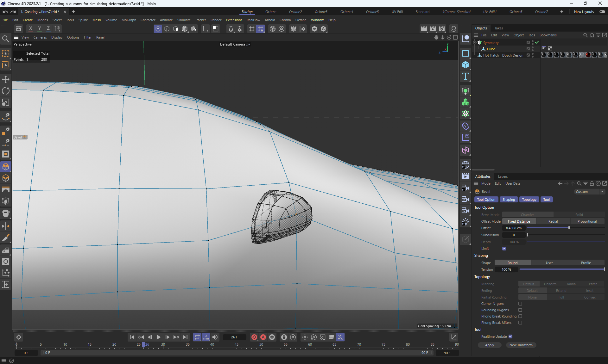608x364 pixels.
Task: Select the Rotate tool
Action: coord(6,91)
